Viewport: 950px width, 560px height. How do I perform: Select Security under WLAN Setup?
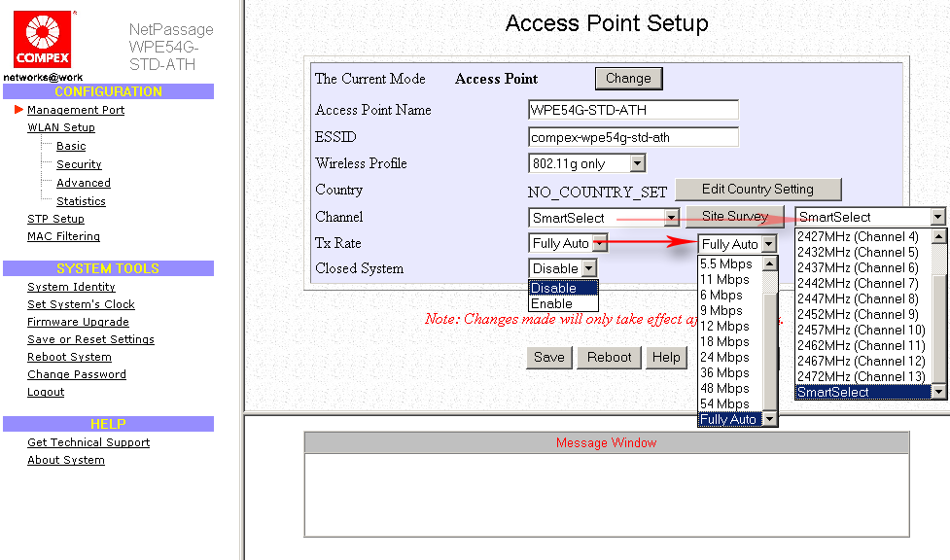pyautogui.click(x=79, y=164)
